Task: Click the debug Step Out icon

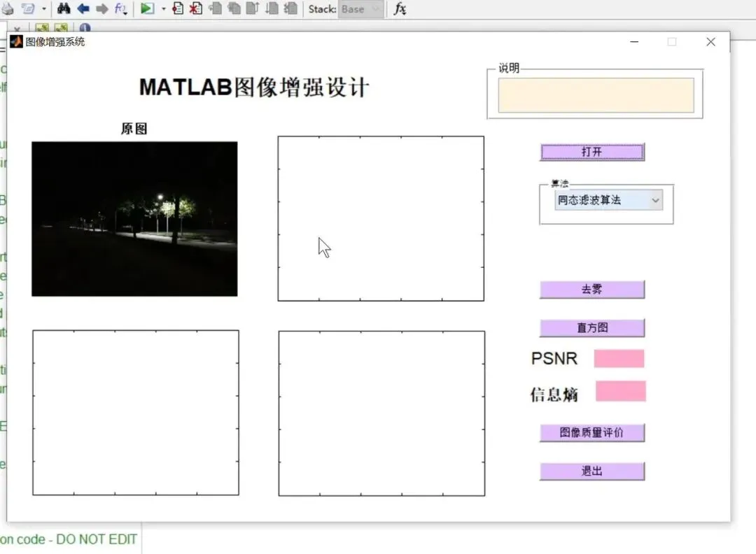Action: pyautogui.click(x=253, y=8)
